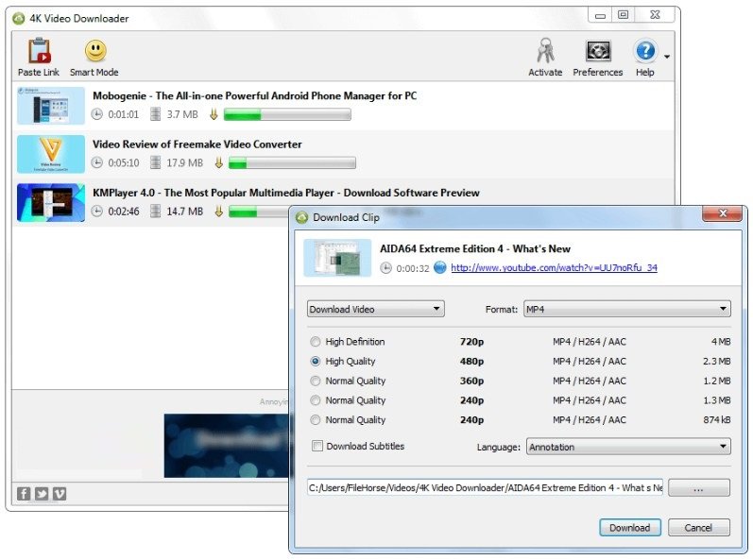Viewport: 753px width, 560px height.
Task: Open the Format MP4 dropdown
Action: click(627, 309)
